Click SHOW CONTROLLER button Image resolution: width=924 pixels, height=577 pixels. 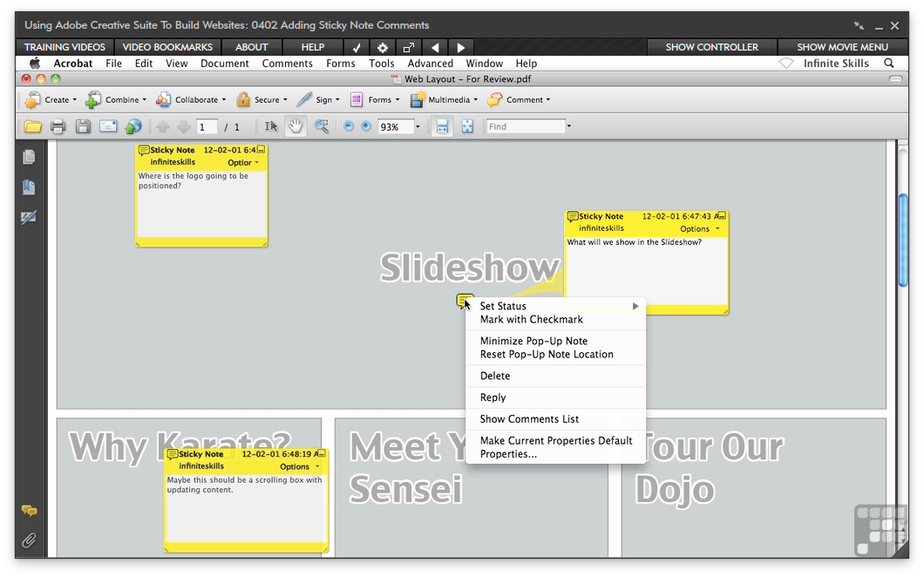712,47
